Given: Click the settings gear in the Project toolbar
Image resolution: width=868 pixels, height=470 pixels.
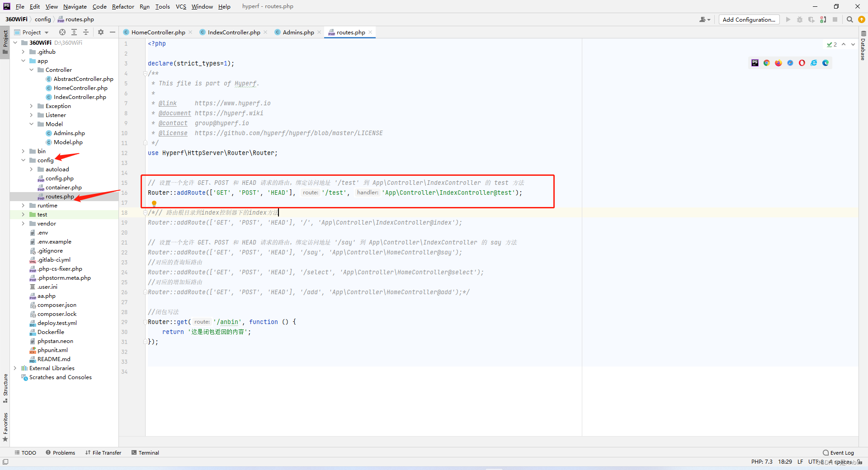Looking at the screenshot, I should pyautogui.click(x=100, y=32).
